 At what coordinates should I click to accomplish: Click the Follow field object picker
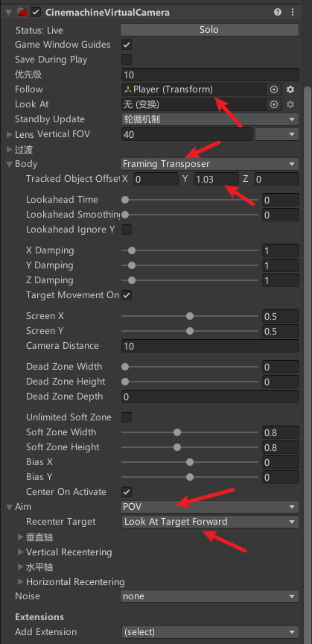coord(274,89)
